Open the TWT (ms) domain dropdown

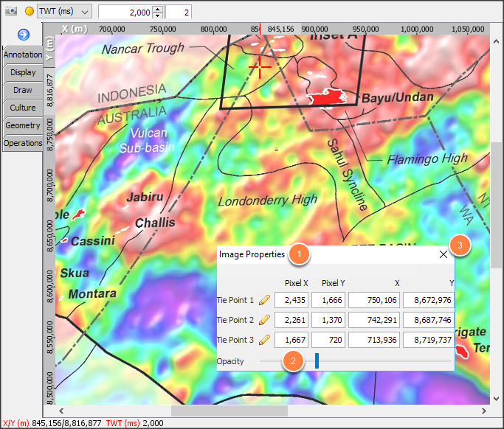click(65, 11)
